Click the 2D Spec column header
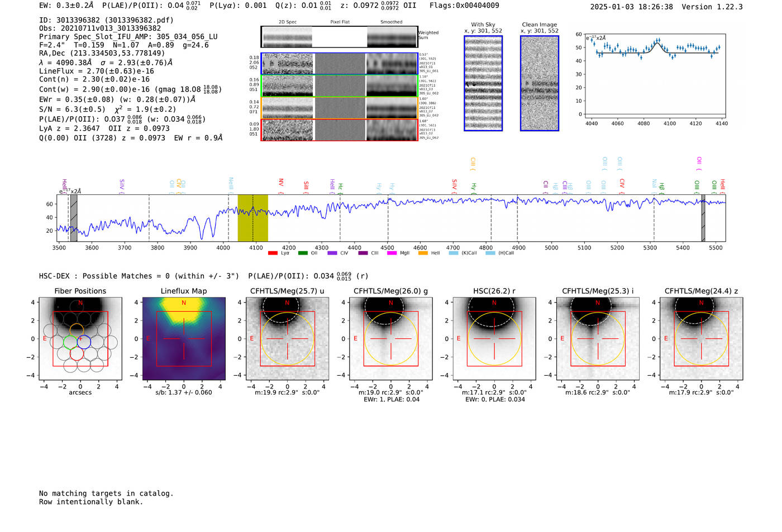Screen dimensions: 782x532 tap(288, 22)
